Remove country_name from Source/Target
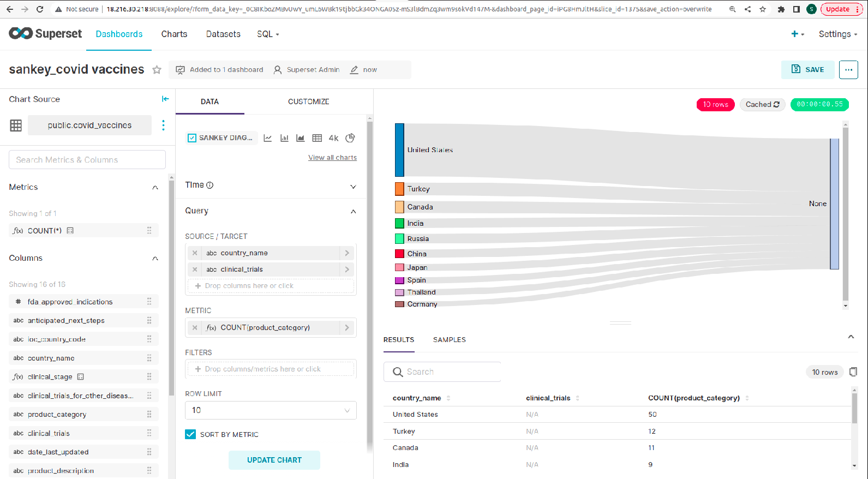The width and height of the screenshot is (868, 479). coord(195,253)
